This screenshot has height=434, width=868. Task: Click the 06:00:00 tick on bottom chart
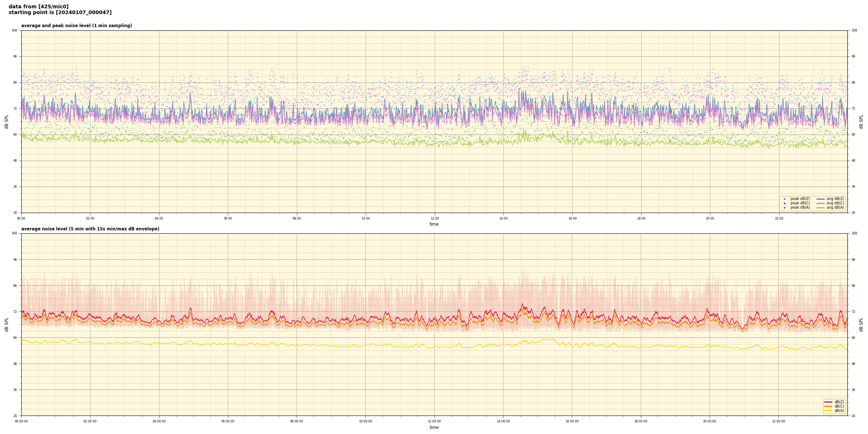click(228, 421)
